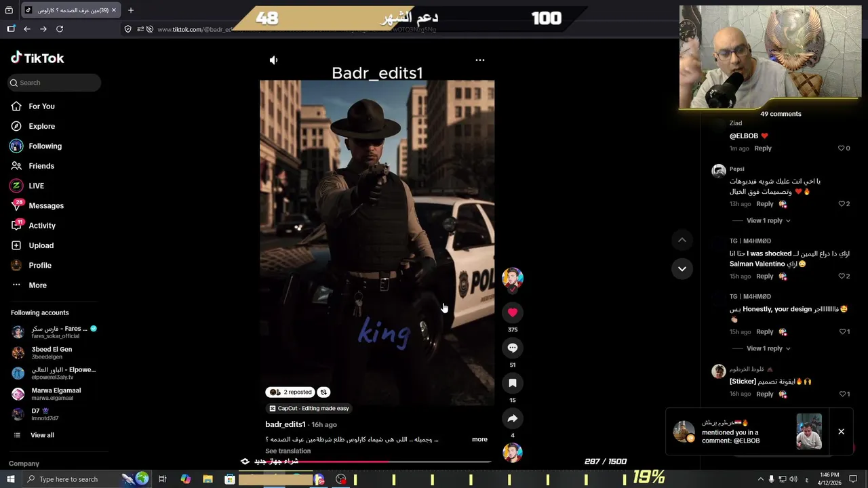Open CapCut - Editing made easy tag
Image resolution: width=868 pixels, height=488 pixels.
(x=309, y=408)
